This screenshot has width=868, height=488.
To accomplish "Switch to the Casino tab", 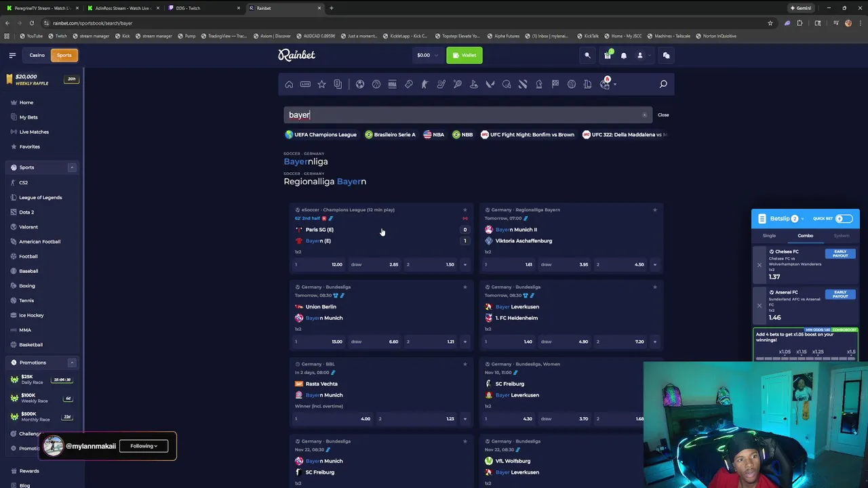I will [x=37, y=55].
